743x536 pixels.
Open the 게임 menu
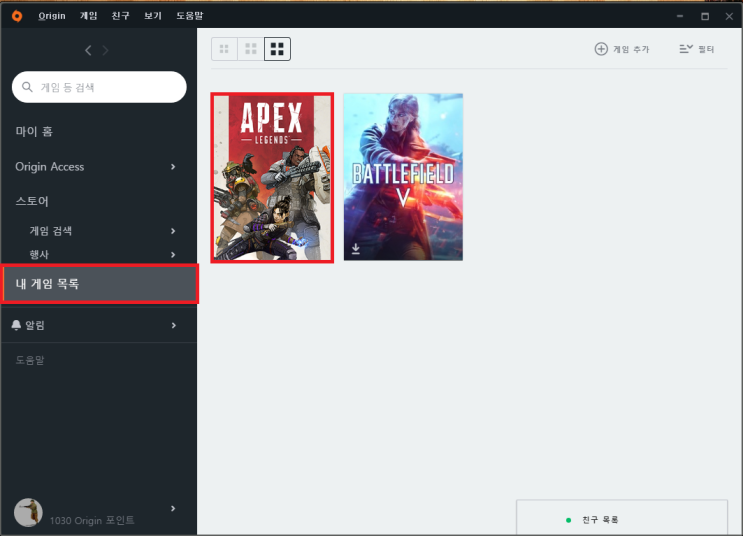coord(89,16)
